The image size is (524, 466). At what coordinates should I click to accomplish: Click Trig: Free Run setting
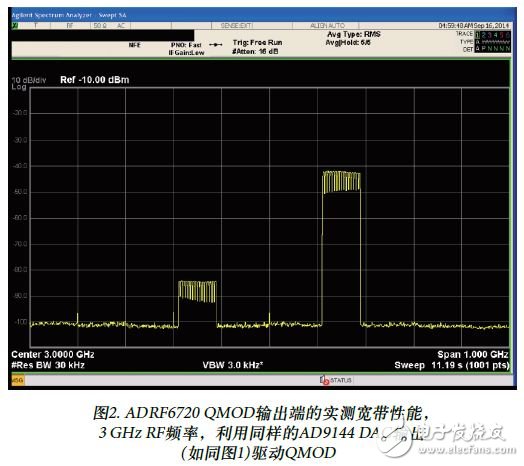coord(257,43)
